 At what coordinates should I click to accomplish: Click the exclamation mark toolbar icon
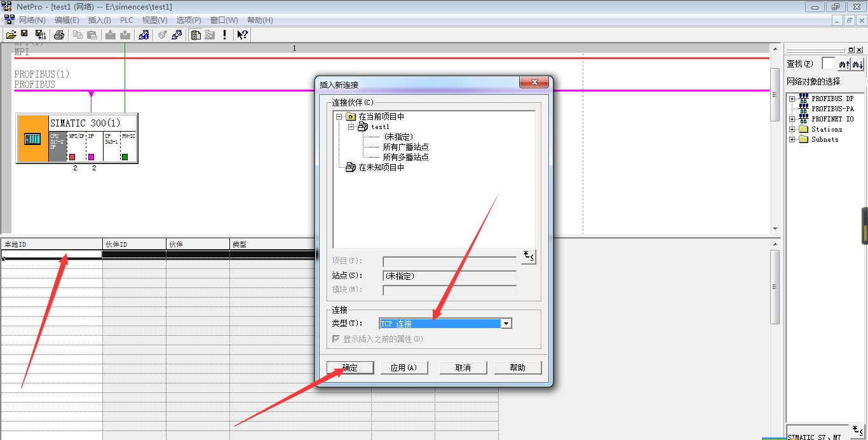pos(224,34)
